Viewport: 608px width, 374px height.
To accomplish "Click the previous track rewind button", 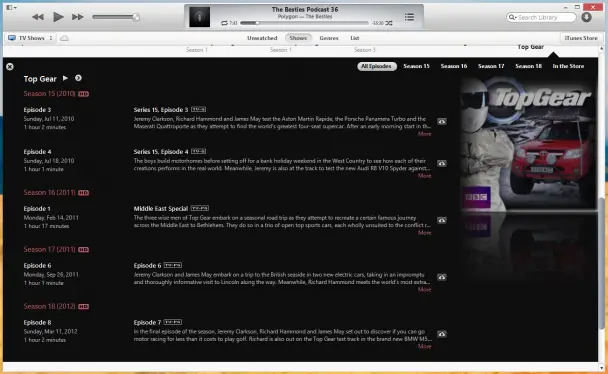I will click(38, 17).
